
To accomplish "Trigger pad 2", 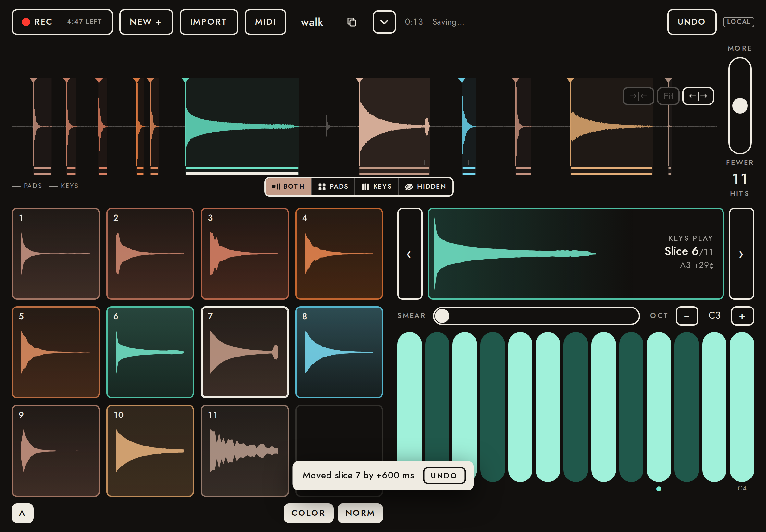I will point(150,254).
